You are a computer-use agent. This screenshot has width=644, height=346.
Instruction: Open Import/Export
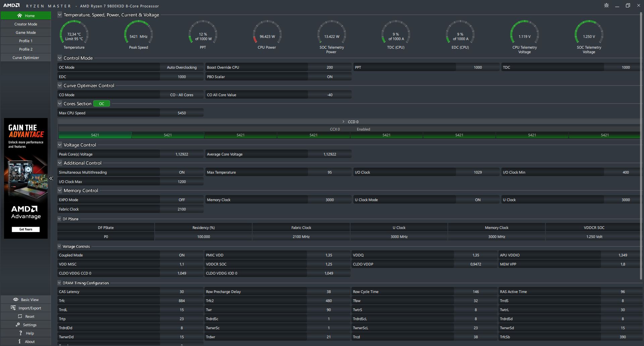26,308
